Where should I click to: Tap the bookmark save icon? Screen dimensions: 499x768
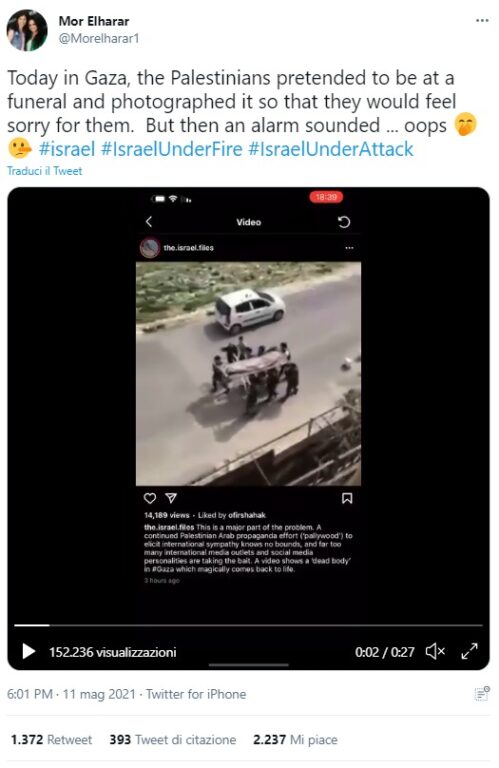click(347, 498)
